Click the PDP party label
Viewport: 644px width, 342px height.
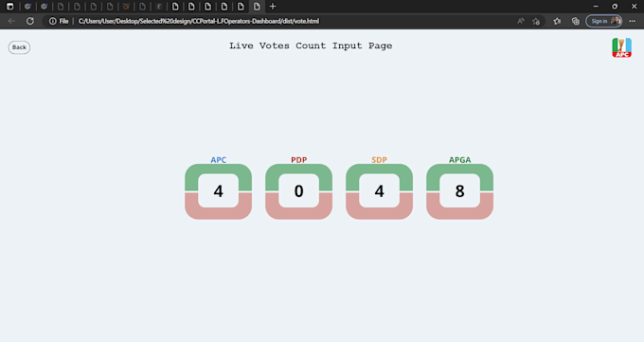click(299, 160)
